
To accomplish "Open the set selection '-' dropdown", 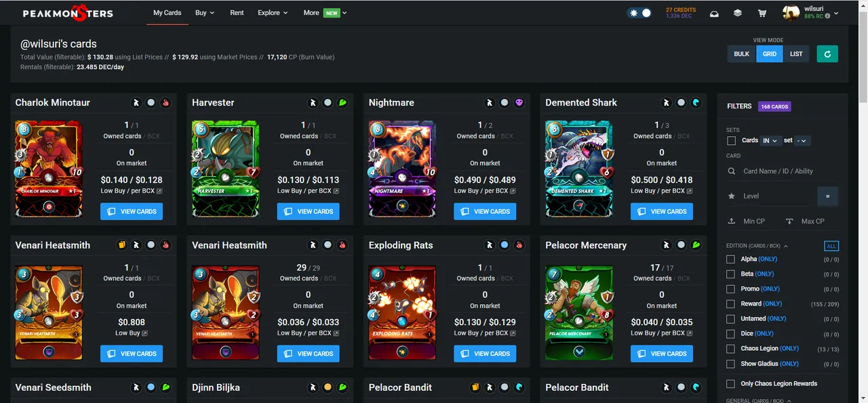I will coord(803,141).
